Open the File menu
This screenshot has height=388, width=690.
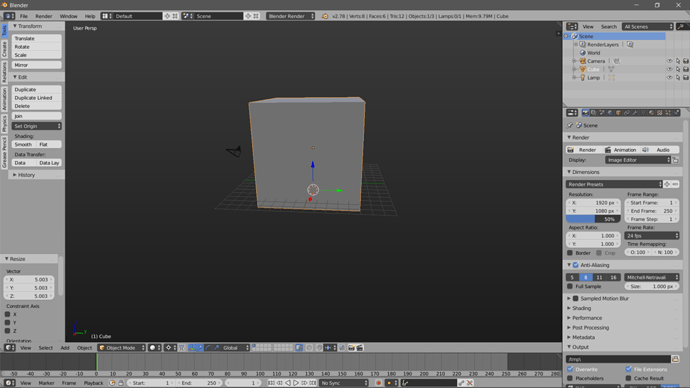[24, 16]
